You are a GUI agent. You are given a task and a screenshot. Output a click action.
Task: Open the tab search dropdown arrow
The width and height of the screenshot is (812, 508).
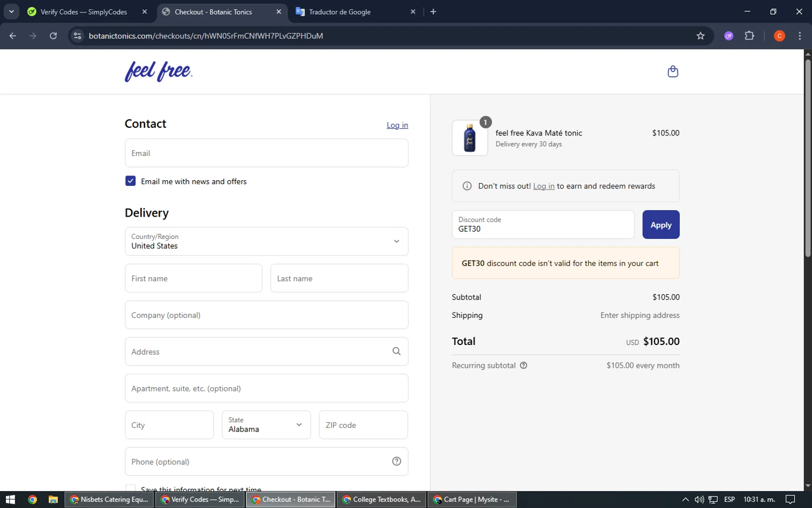point(11,12)
